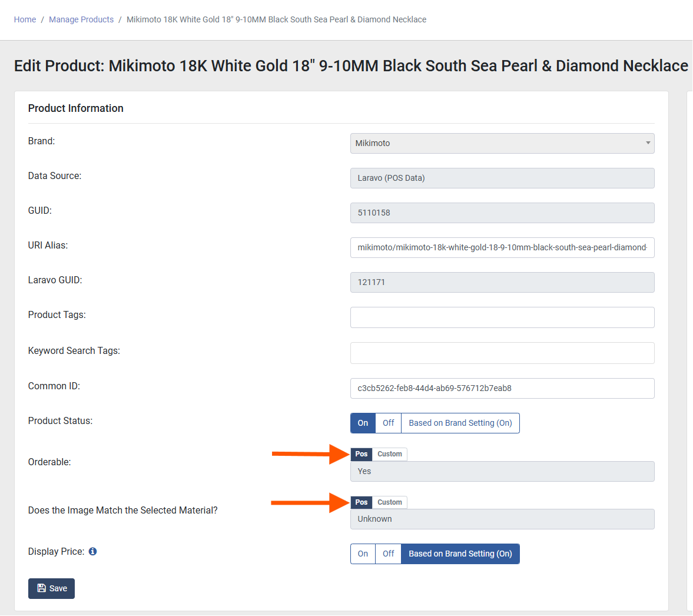Click the 'Common ID:' label

point(54,386)
